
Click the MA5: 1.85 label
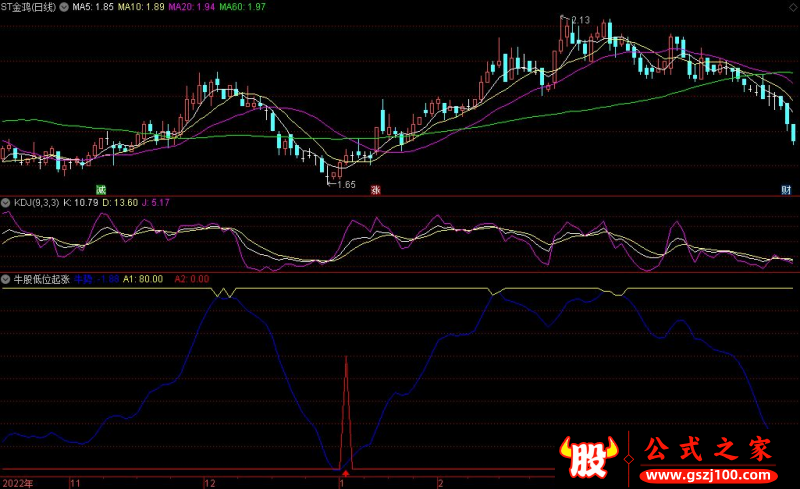(x=93, y=7)
